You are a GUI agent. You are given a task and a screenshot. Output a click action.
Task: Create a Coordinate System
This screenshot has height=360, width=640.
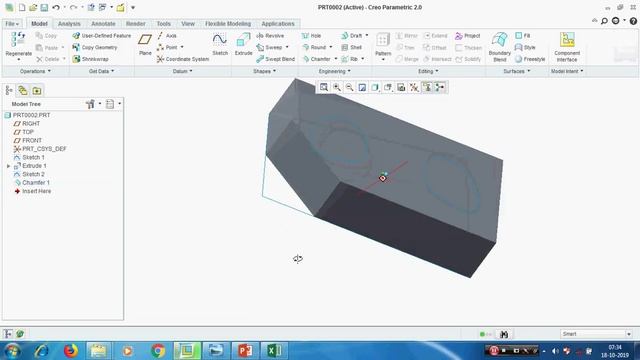tap(183, 59)
